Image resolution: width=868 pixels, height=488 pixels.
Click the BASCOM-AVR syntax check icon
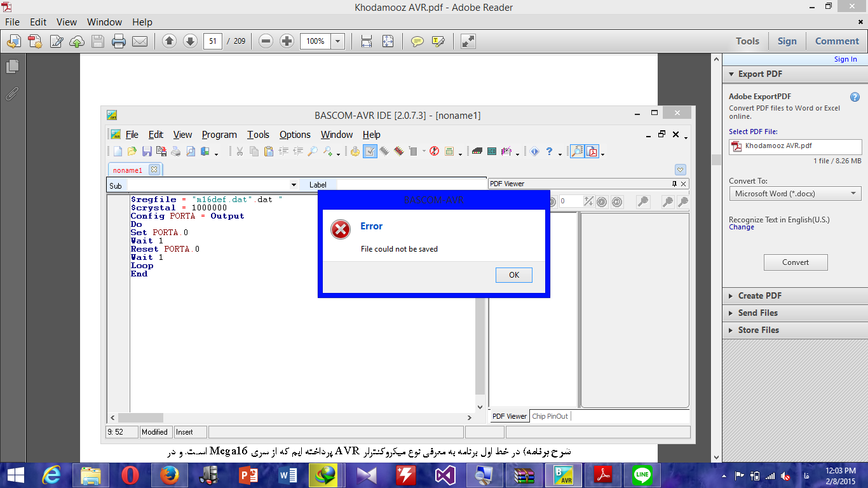(370, 151)
